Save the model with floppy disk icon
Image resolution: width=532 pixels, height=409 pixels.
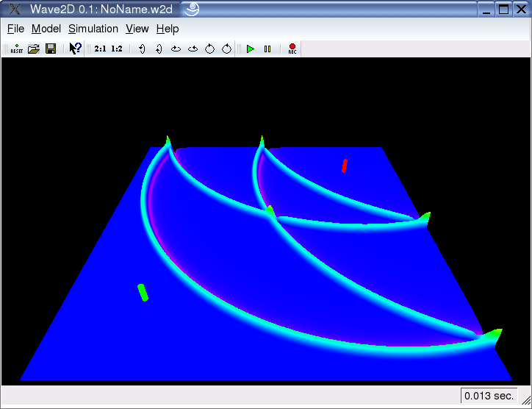tap(51, 49)
